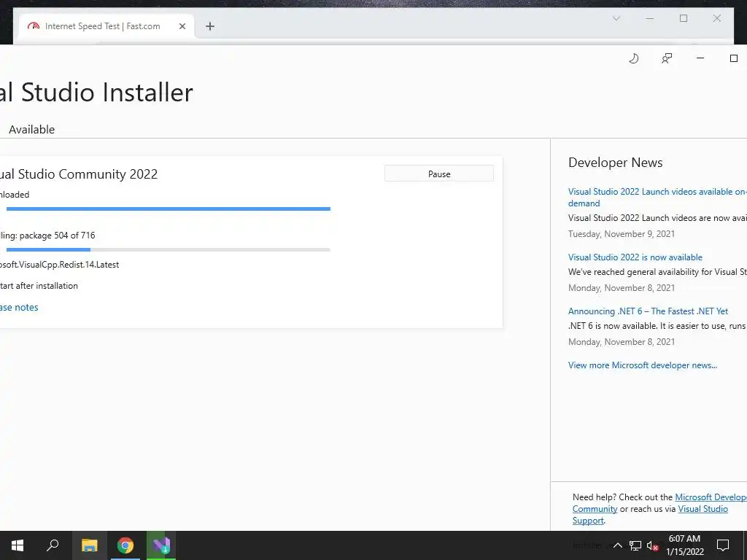747x560 pixels.
Task: Open taskbar search magnifier
Action: pyautogui.click(x=53, y=545)
